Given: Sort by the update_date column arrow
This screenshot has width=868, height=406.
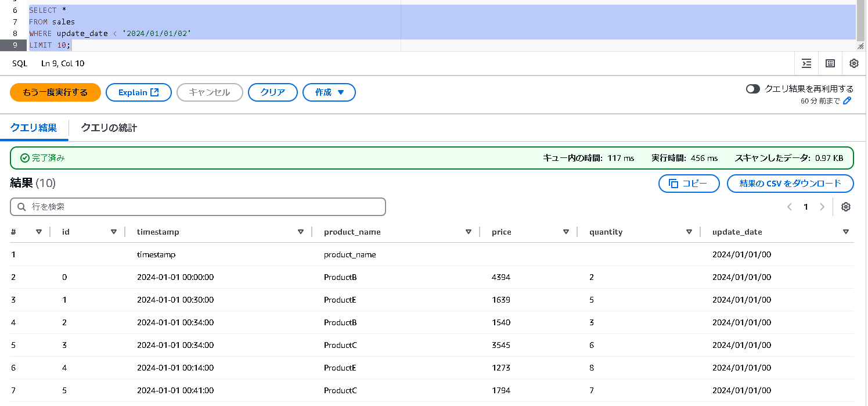Looking at the screenshot, I should [846, 232].
